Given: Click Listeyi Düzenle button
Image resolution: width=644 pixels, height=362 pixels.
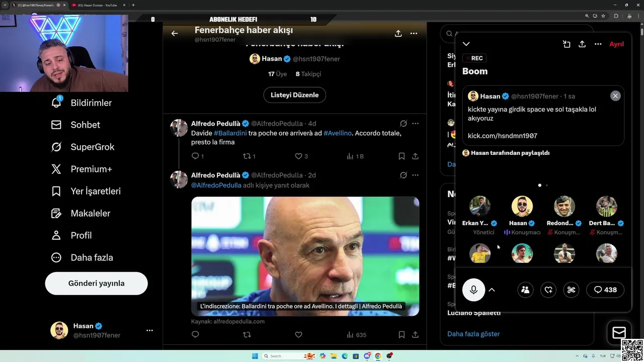Looking at the screenshot, I should pyautogui.click(x=294, y=95).
